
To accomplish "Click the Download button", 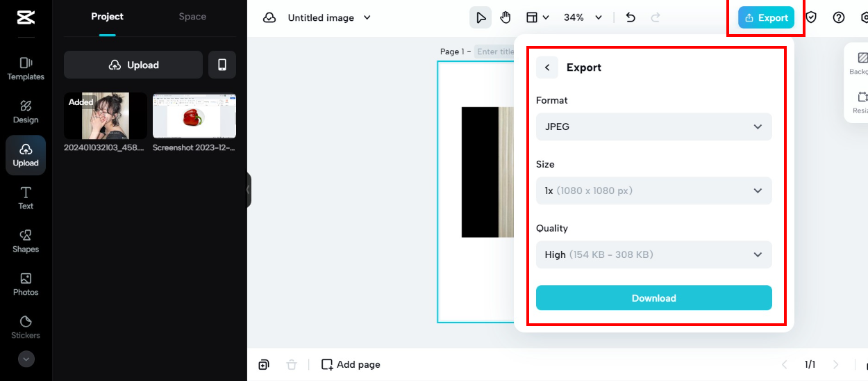I will coord(654,298).
